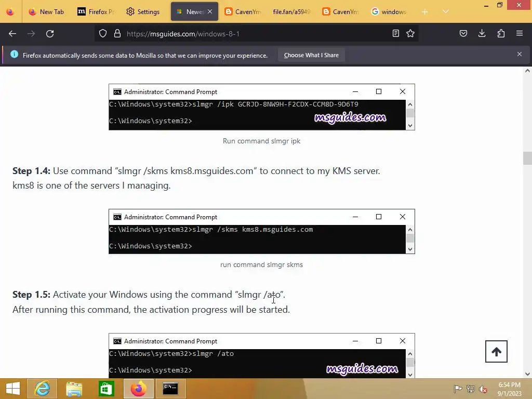Go back to the previous page
The width and height of the screenshot is (532, 399).
coord(12,34)
